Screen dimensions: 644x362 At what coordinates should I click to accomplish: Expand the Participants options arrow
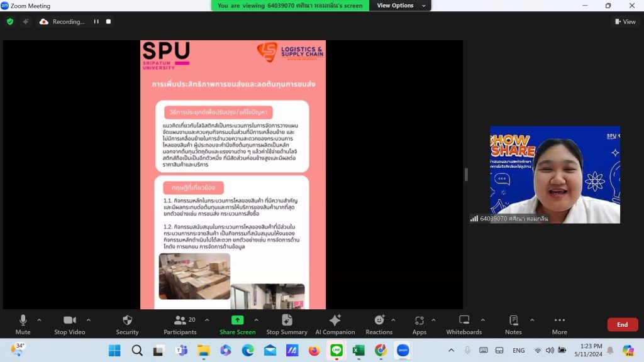(x=207, y=320)
